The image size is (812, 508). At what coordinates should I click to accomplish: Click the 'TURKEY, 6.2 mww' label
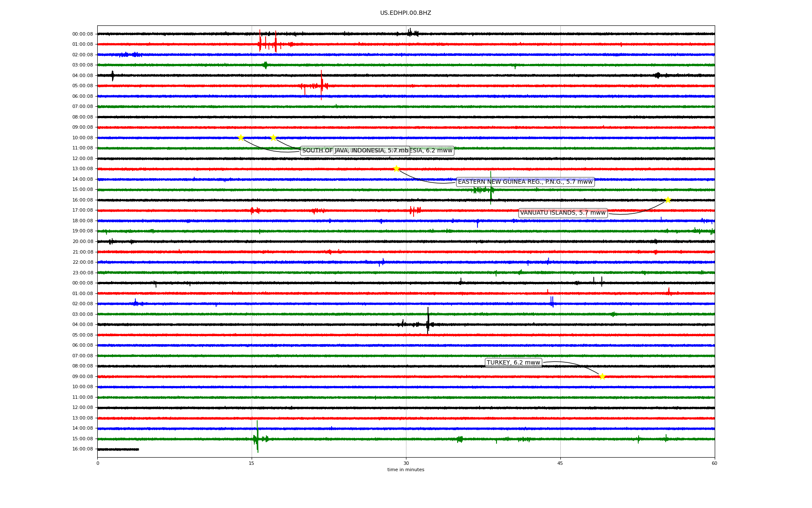point(513,363)
